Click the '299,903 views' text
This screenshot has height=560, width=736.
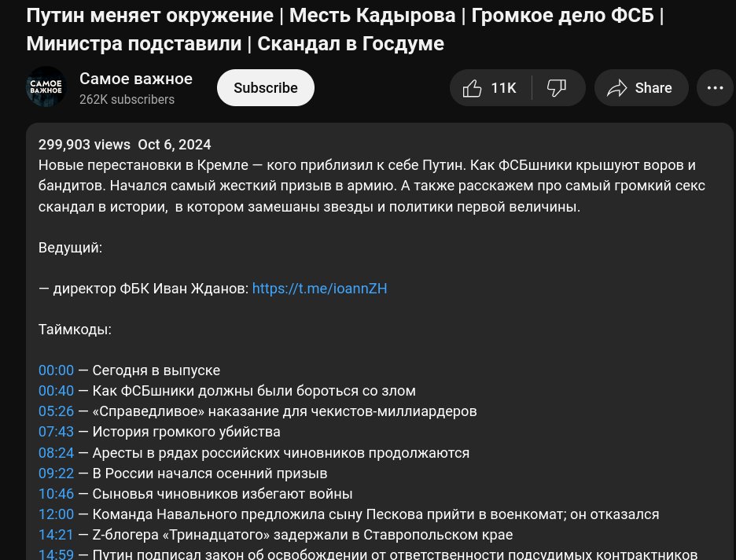coord(84,145)
